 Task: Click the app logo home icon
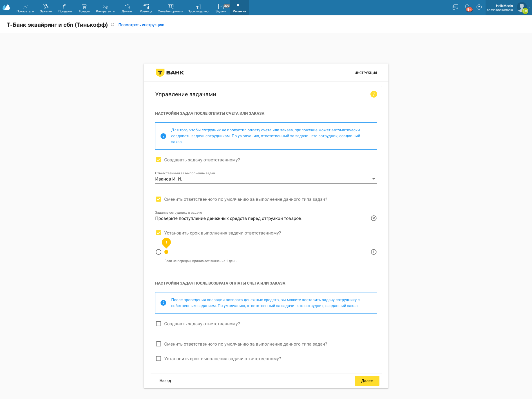coord(6,7)
